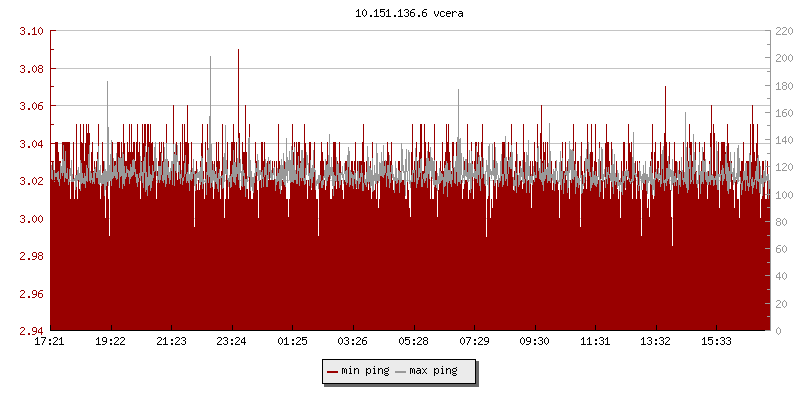The height and width of the screenshot is (400, 800).
Task: Select the 23:24 time axis label
Action: [231, 342]
